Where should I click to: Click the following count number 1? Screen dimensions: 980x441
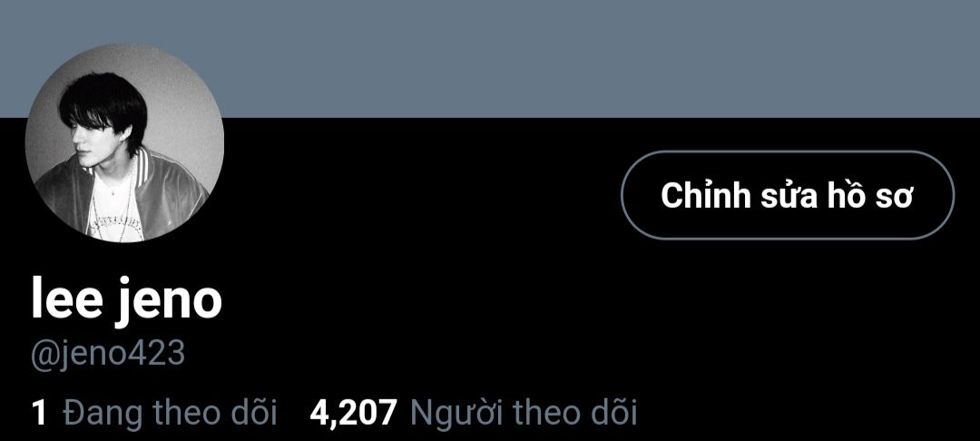39,414
